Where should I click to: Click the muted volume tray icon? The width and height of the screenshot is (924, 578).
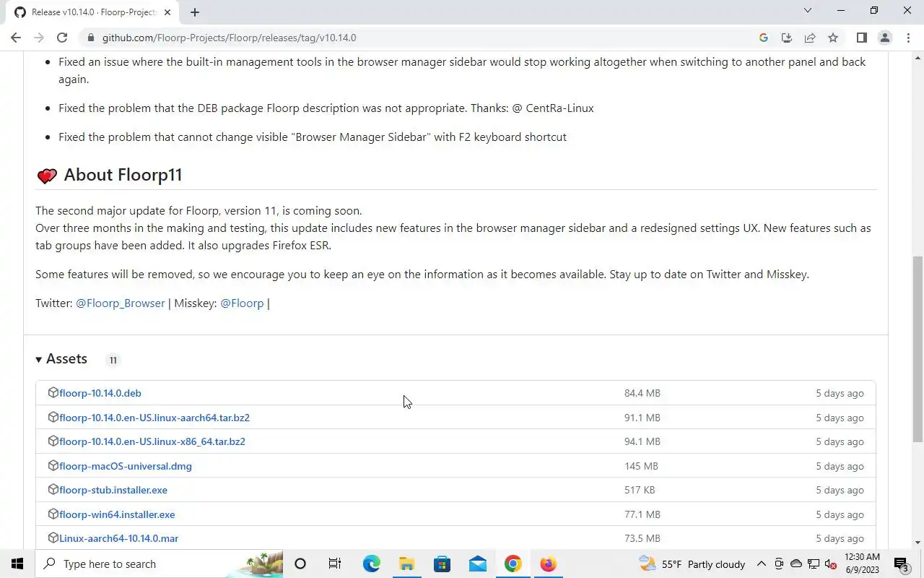tap(829, 564)
